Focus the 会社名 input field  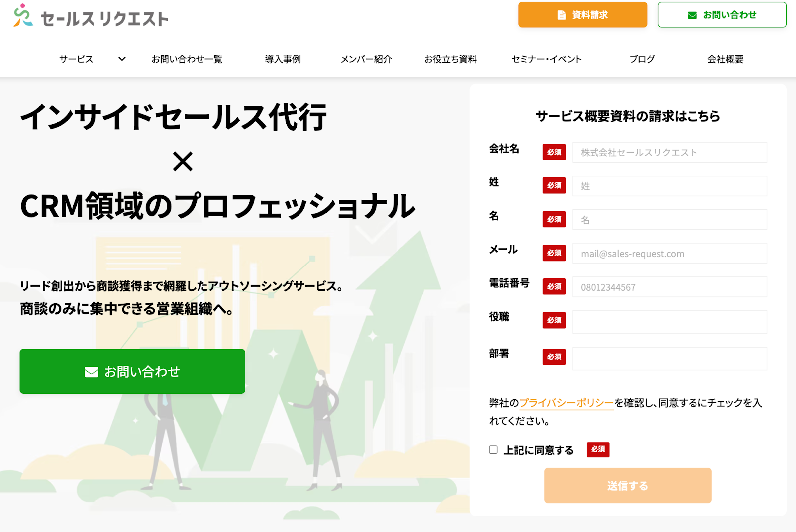pyautogui.click(x=669, y=153)
